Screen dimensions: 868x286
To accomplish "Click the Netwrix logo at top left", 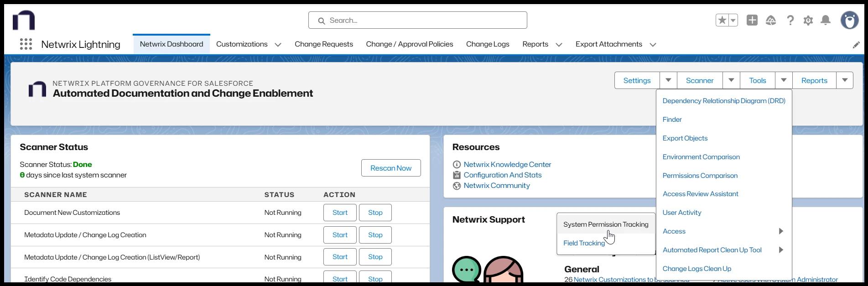I will [x=24, y=20].
